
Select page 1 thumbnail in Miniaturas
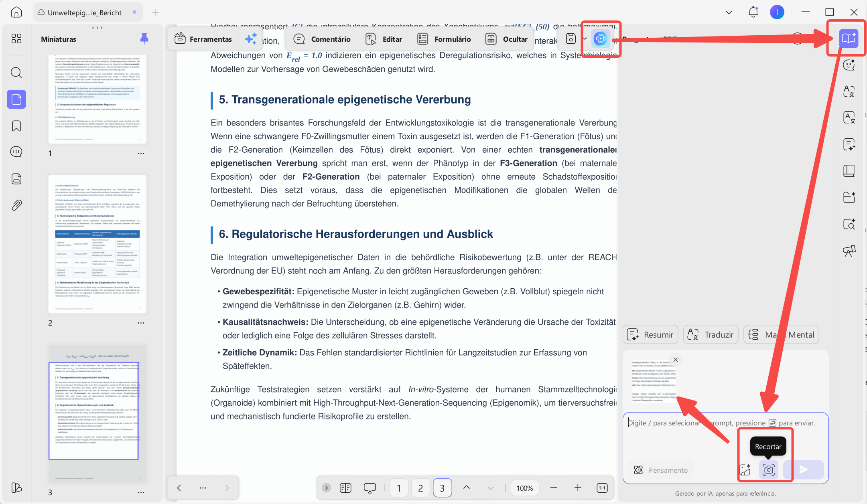point(97,99)
